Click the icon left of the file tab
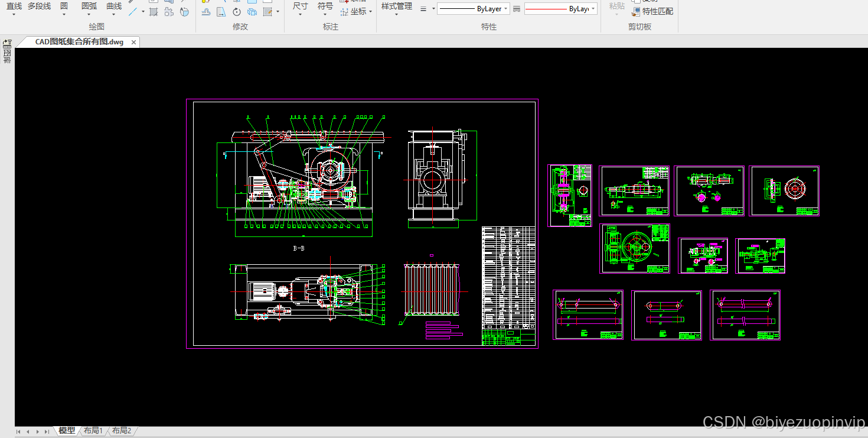 pos(7,43)
